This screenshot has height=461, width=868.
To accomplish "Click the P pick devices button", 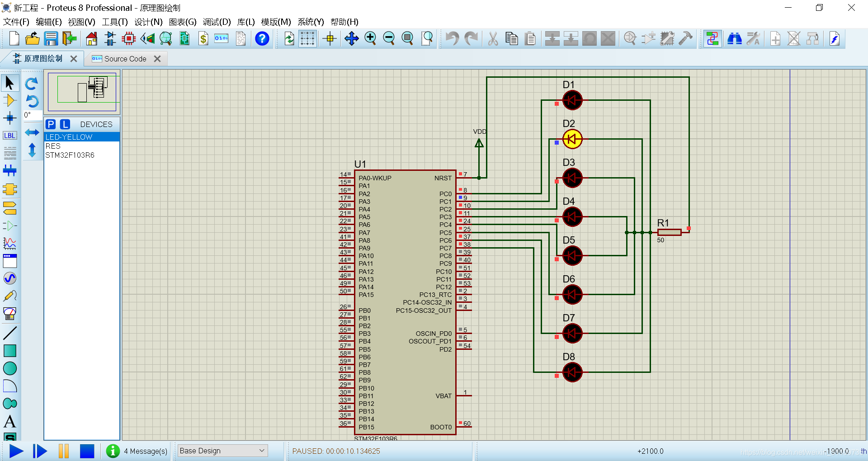I will [51, 124].
